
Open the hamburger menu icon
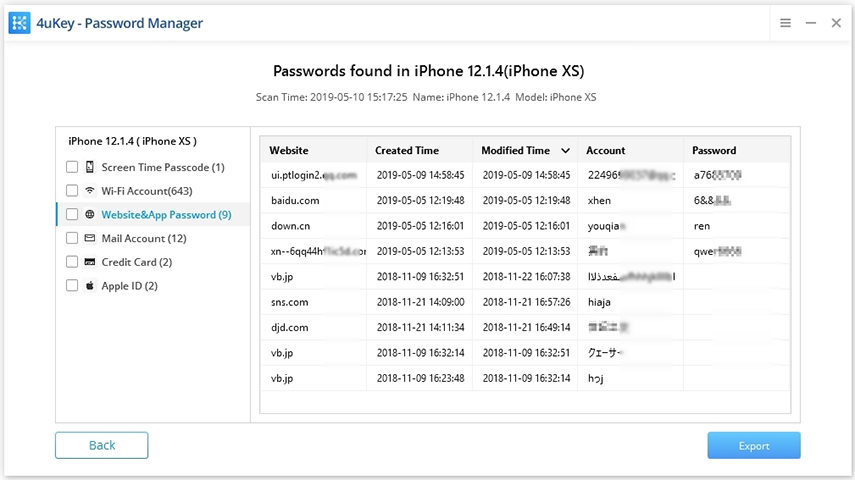point(785,23)
